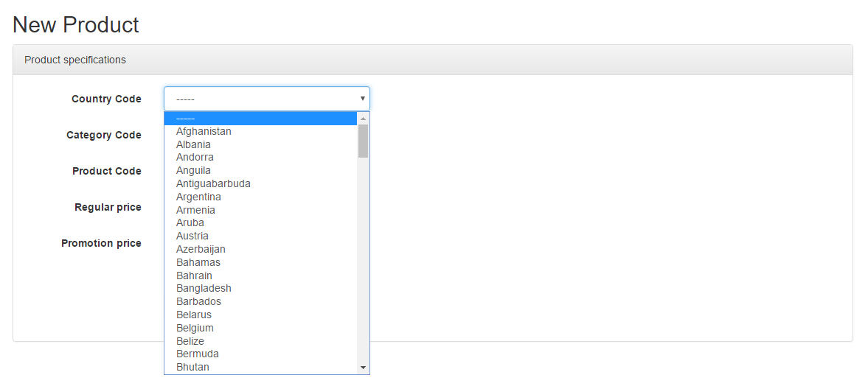
Task: Choose Bermuda from the dropdown
Action: coord(261,354)
